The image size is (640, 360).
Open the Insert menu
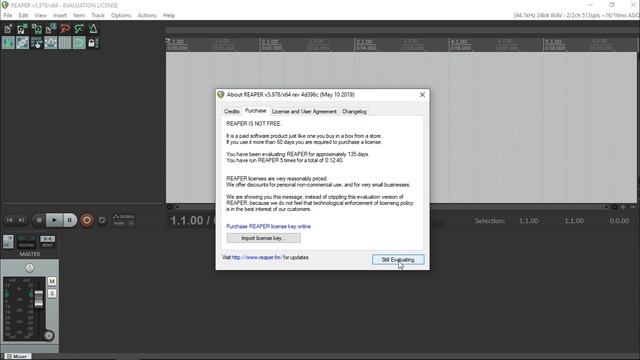60,16
